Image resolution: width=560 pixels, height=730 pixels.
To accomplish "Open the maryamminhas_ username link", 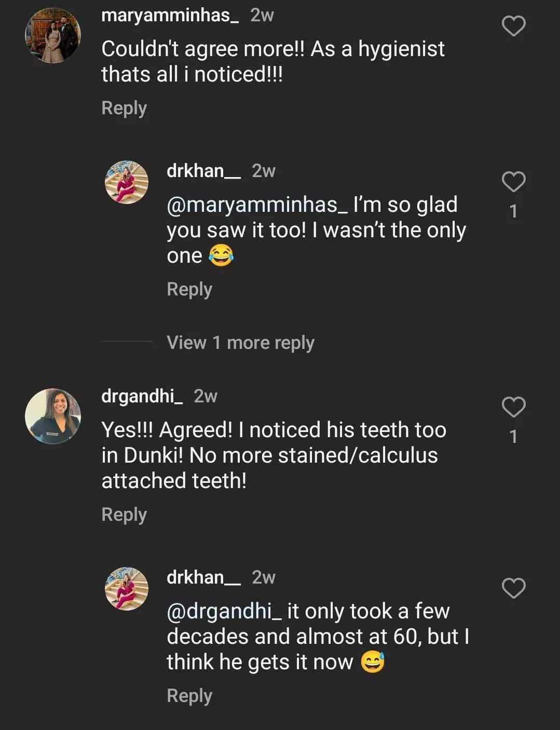I will [x=170, y=16].
